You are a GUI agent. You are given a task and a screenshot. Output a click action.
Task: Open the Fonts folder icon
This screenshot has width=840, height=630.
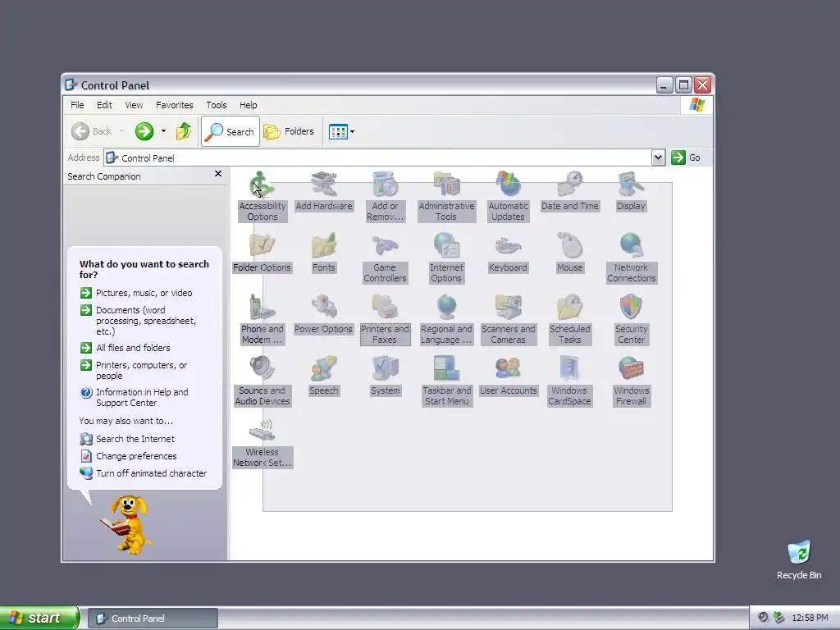coord(323,253)
